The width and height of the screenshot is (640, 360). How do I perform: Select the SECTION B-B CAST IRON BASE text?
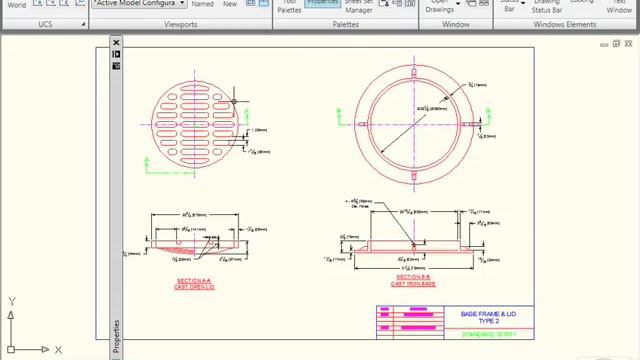click(413, 280)
